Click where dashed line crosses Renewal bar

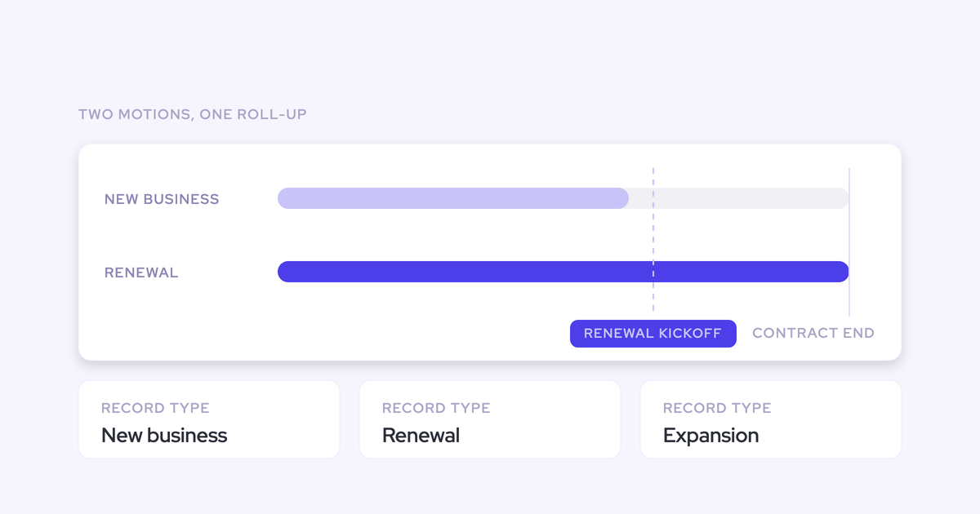(653, 272)
